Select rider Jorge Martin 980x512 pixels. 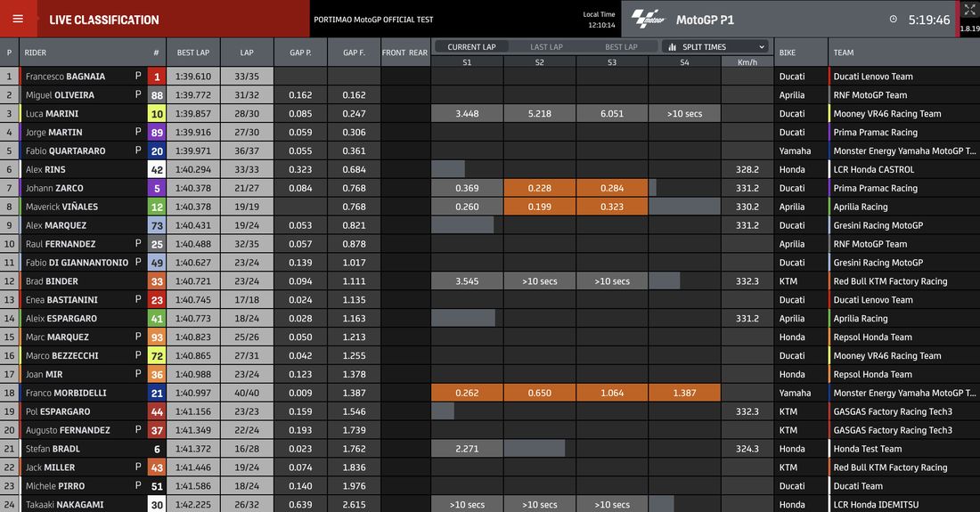[53, 133]
